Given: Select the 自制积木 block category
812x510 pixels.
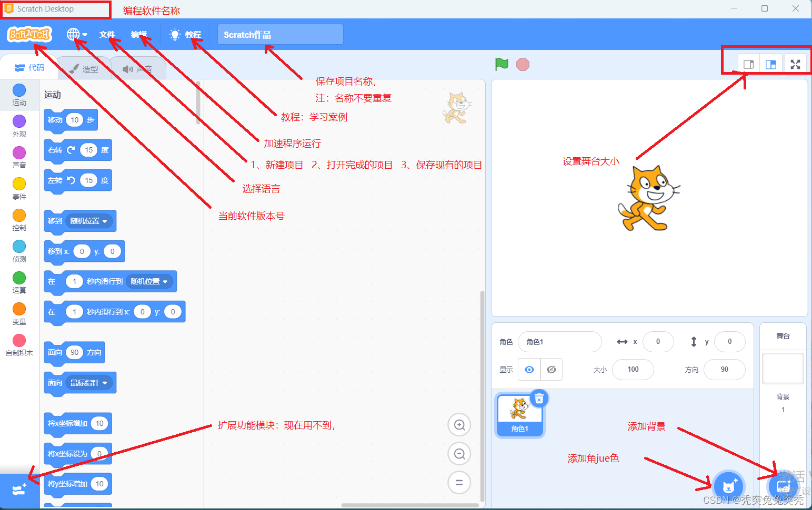Looking at the screenshot, I should pos(19,345).
